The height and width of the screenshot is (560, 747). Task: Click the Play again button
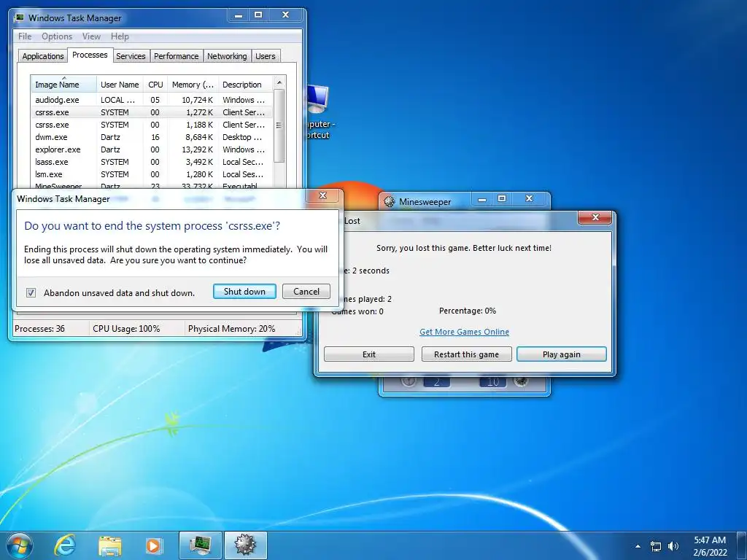561,354
